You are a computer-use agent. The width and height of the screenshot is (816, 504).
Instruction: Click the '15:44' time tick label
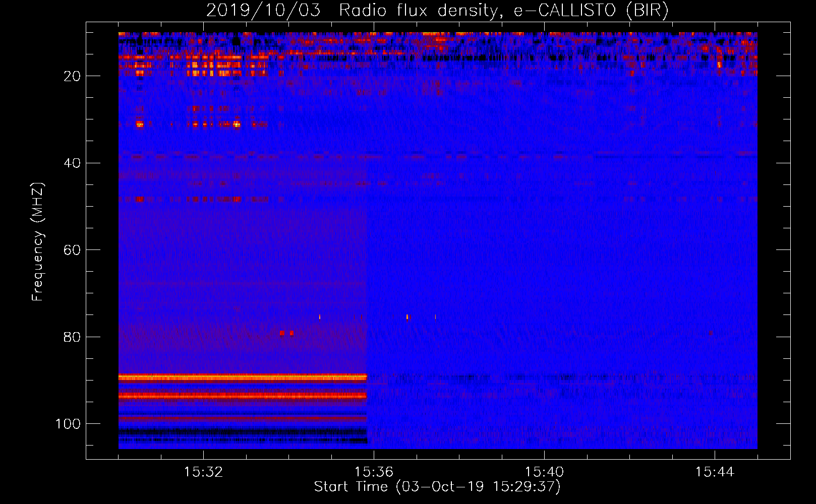click(715, 472)
